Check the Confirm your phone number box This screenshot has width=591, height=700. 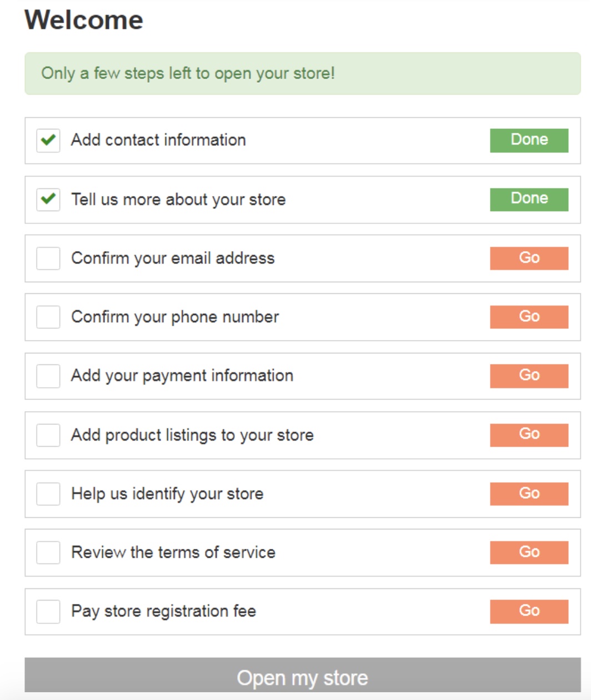[x=48, y=317]
